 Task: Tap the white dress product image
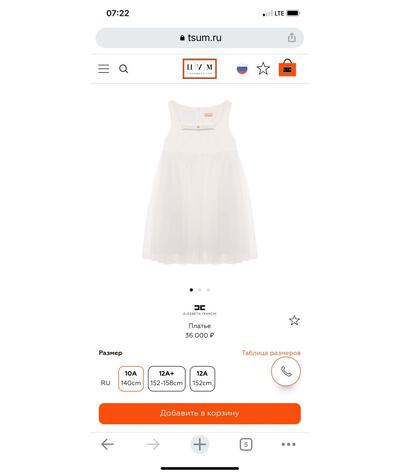pos(200,182)
